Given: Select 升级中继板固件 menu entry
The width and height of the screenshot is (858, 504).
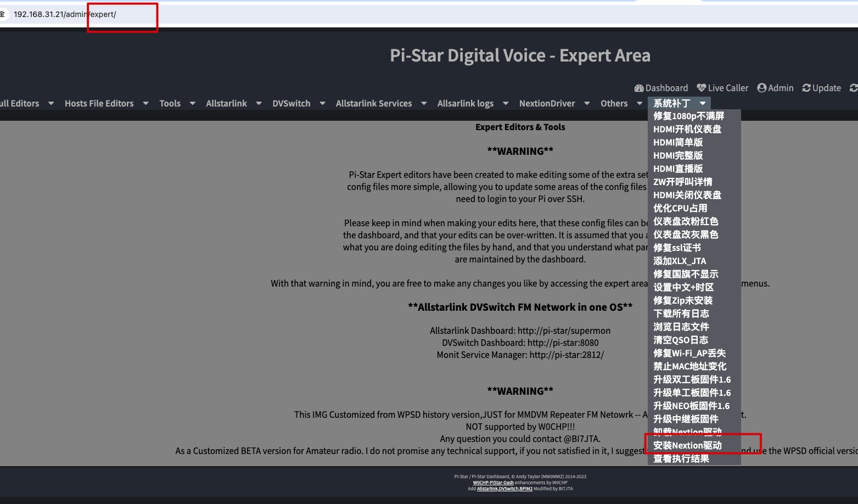Looking at the screenshot, I should coord(686,419).
